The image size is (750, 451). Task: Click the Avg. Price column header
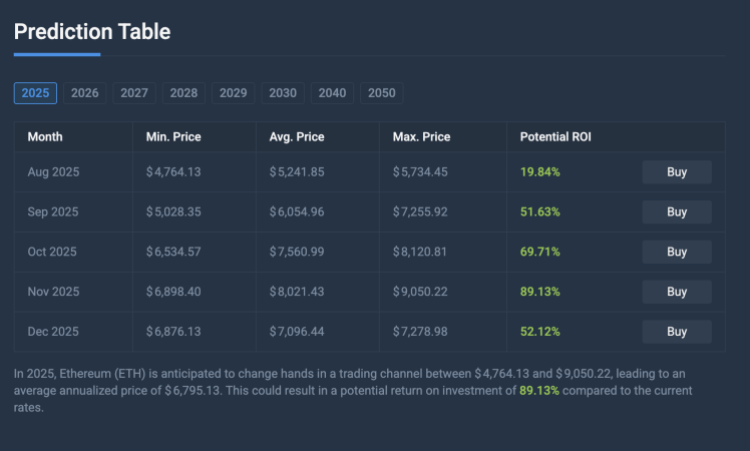(296, 137)
